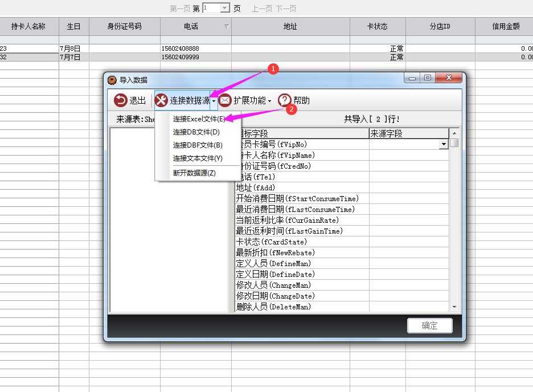Click the 持卡人名称 column header
Screen dimensions: 533x392
pos(28,26)
